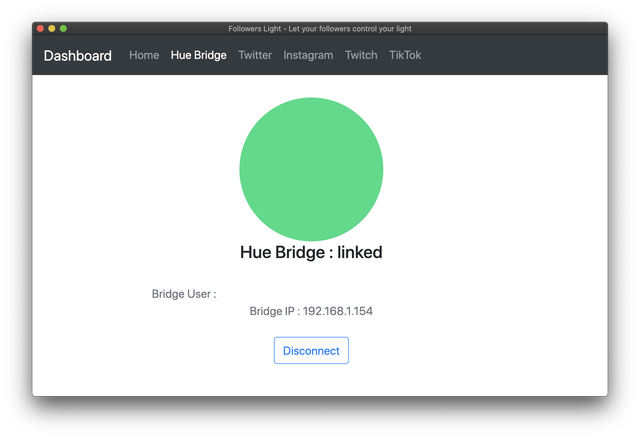Navigate to the TikTok tab
This screenshot has height=439, width=640.
(x=405, y=55)
